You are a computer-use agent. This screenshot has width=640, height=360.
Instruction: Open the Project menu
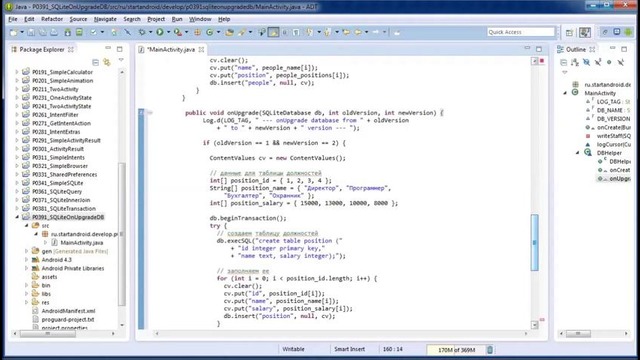pyautogui.click(x=156, y=19)
